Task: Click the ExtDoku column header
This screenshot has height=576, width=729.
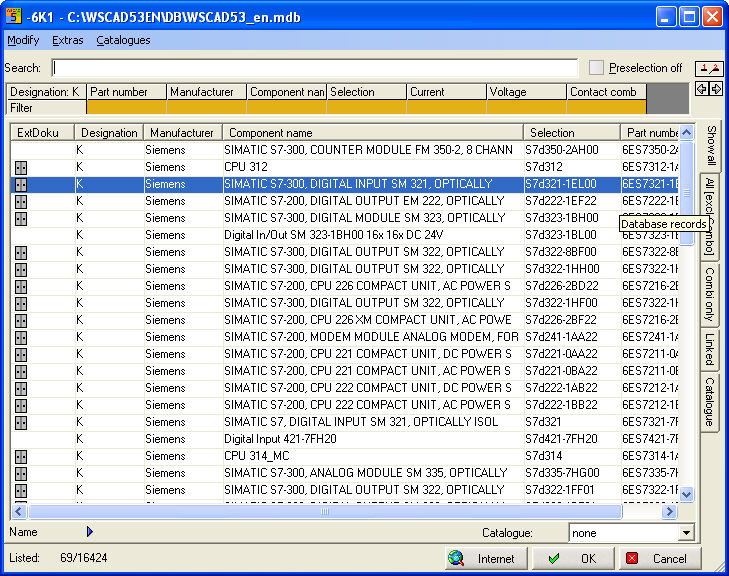Action: click(x=43, y=133)
